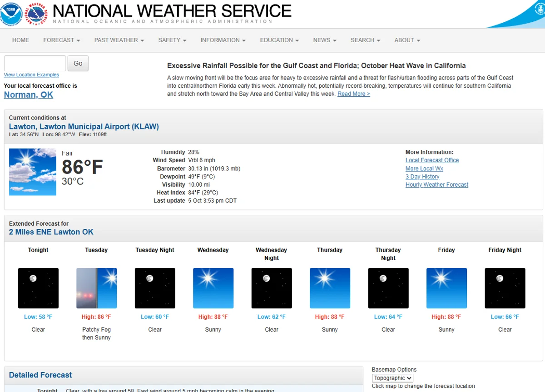
Task: Open the 3 Day History link
Action: (422, 177)
